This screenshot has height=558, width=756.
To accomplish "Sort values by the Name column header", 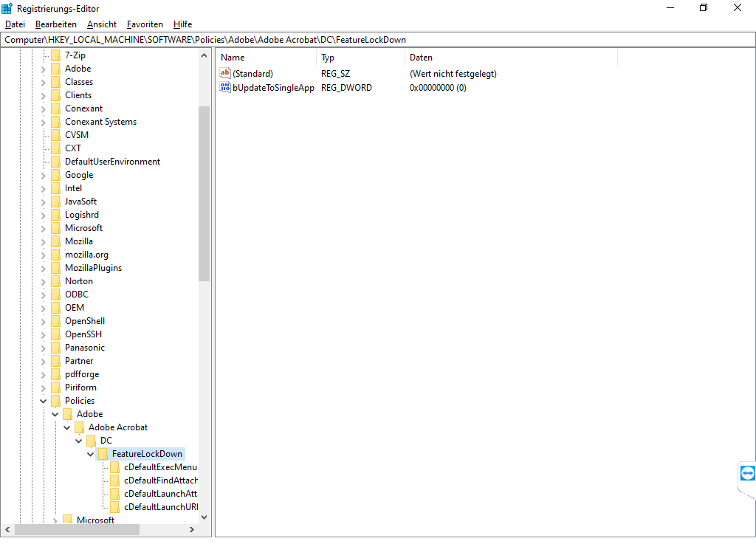I will 232,57.
